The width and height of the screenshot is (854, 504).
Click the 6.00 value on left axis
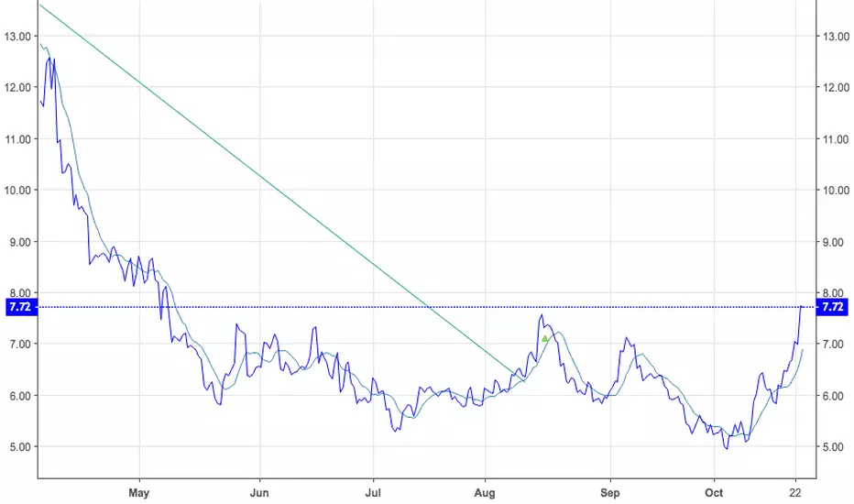(20, 396)
